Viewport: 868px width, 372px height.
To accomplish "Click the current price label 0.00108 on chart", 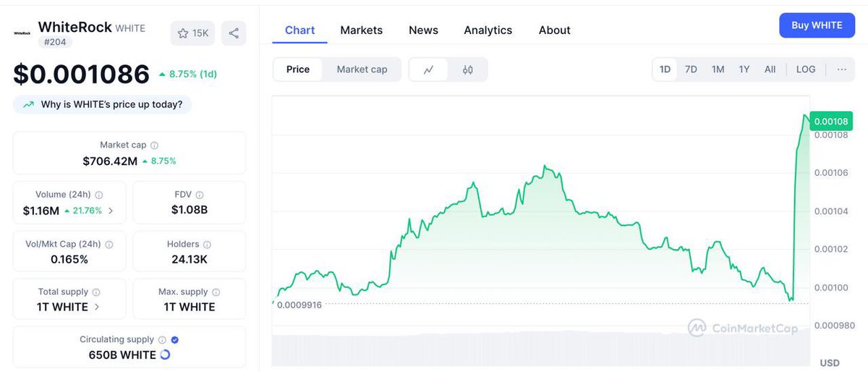I will click(830, 121).
